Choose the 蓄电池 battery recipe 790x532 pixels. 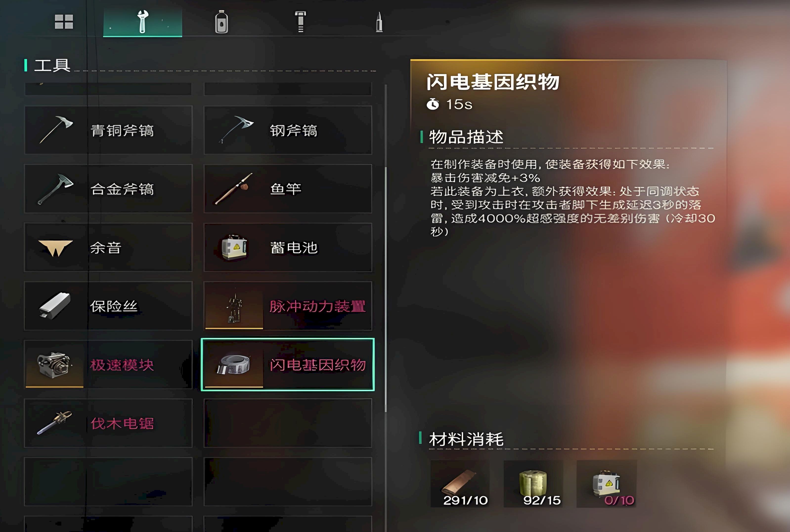[288, 247]
